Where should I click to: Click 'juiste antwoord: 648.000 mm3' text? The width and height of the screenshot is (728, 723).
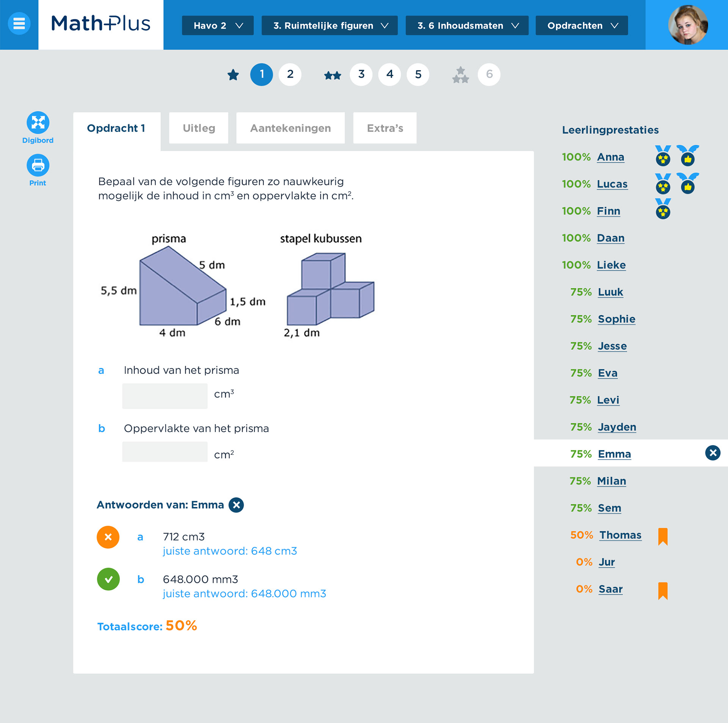coord(244,593)
